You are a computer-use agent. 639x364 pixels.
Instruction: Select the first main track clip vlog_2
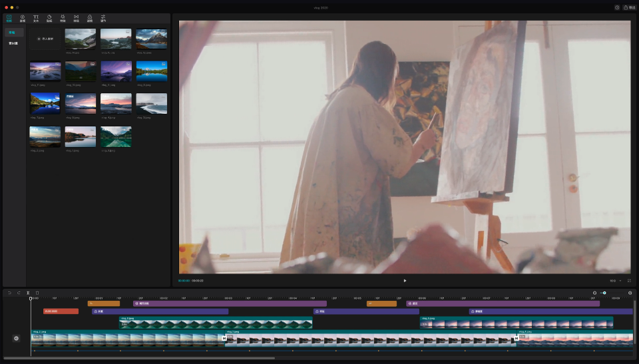click(128, 338)
